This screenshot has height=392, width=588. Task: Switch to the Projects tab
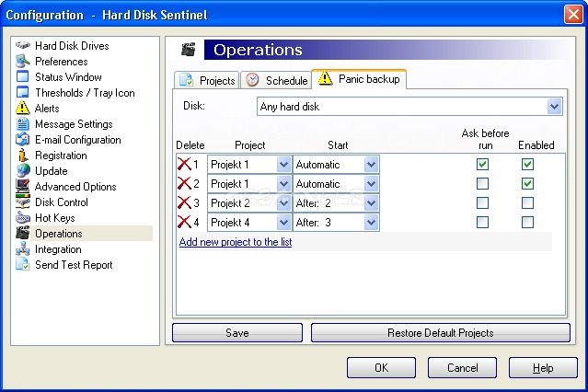pyautogui.click(x=207, y=81)
